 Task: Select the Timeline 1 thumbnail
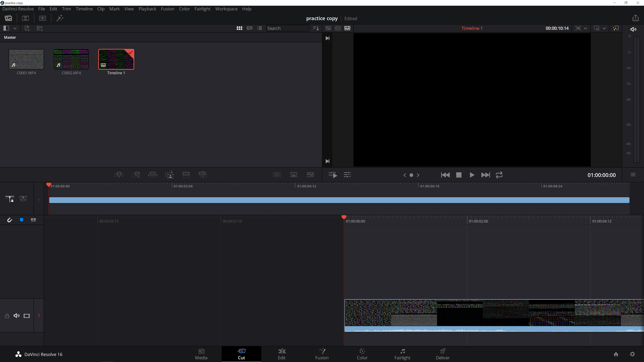pyautogui.click(x=116, y=59)
